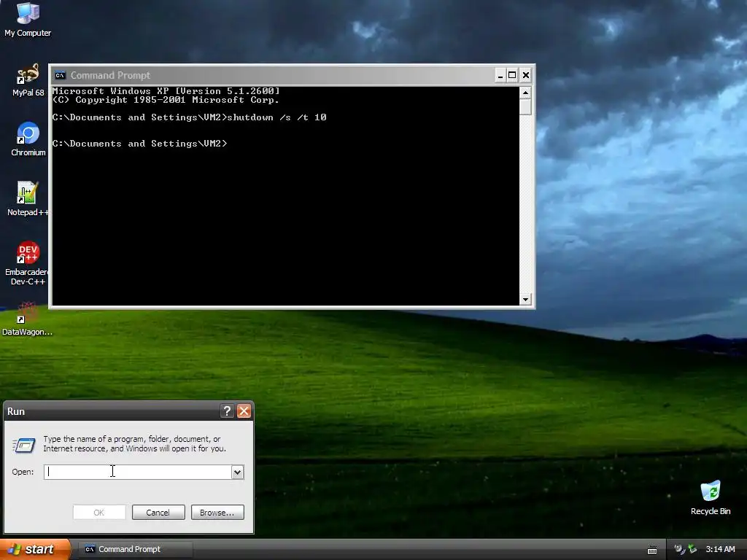This screenshot has height=560, width=747.
Task: Click Cancel in the Run dialog
Action: [x=158, y=513]
